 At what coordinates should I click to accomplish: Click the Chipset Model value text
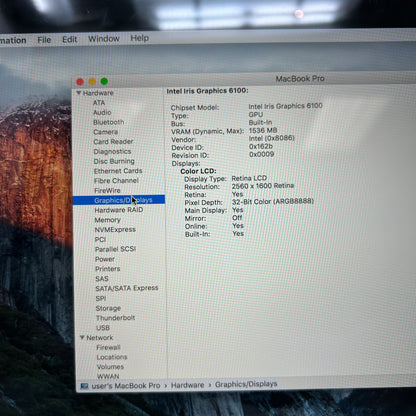tap(285, 106)
